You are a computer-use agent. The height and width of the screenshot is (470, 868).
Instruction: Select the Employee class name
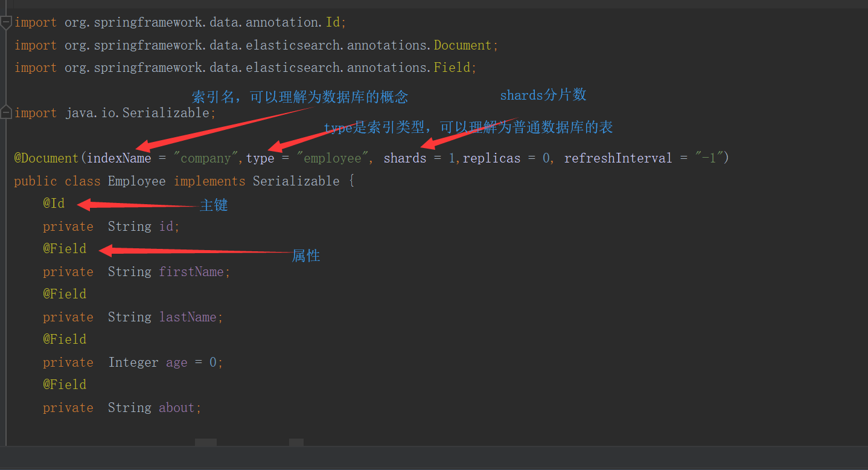pos(136,181)
